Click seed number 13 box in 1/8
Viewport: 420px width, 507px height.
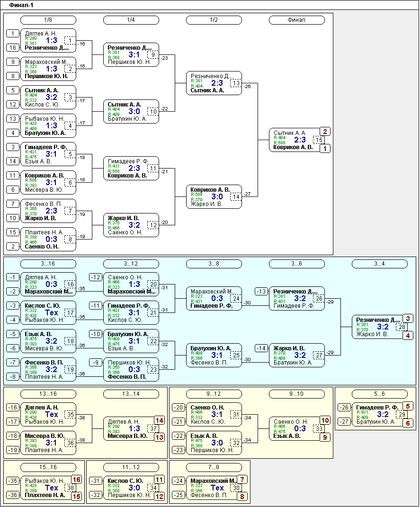click(x=13, y=119)
